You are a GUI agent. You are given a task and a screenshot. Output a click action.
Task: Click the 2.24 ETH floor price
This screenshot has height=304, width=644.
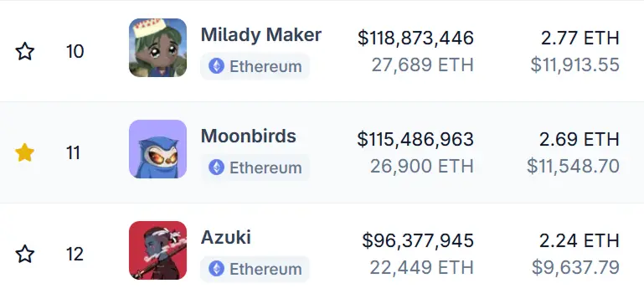click(x=580, y=240)
